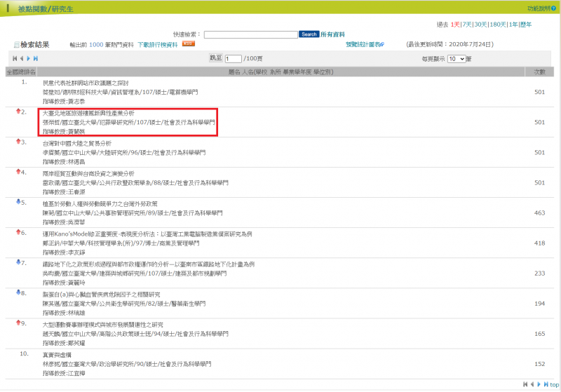The image size is (561, 392).
Task: Jump to last page using top-left pager icon
Action: 36,58
